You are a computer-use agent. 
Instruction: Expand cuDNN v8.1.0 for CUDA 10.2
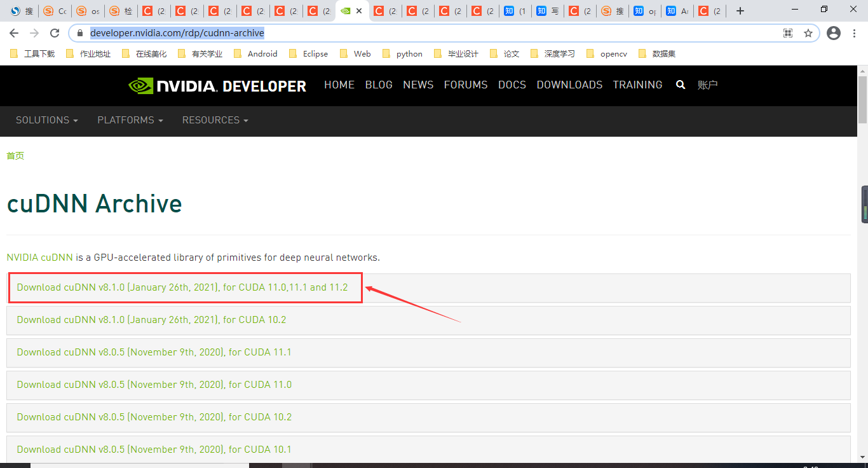(428, 320)
